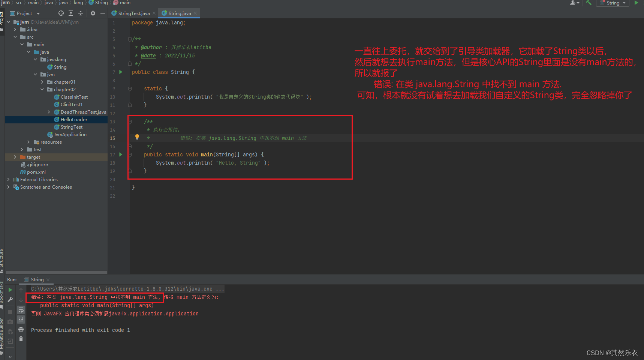Click Expand All icon in Project toolbar
This screenshot has width=644, height=360.
point(71,13)
